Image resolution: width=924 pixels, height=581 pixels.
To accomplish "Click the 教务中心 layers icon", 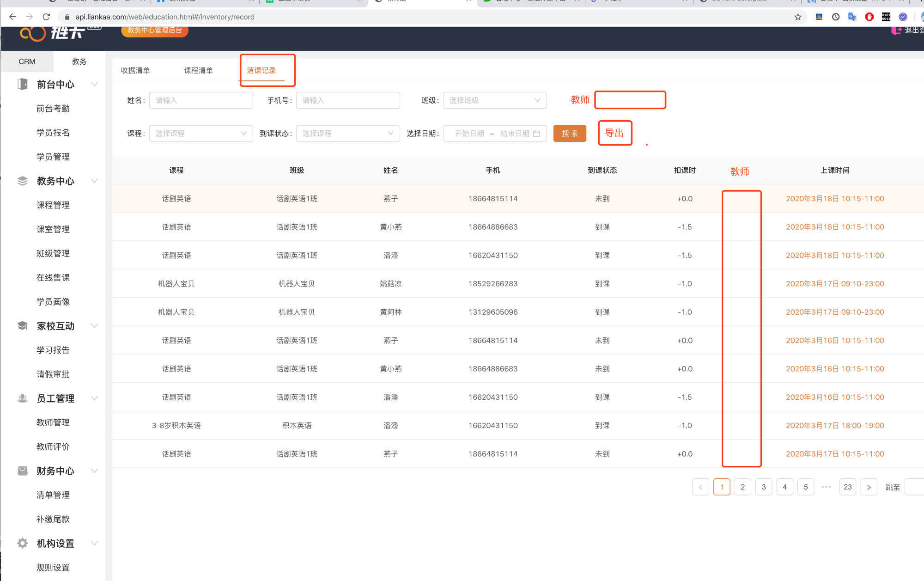I will 22,181.
